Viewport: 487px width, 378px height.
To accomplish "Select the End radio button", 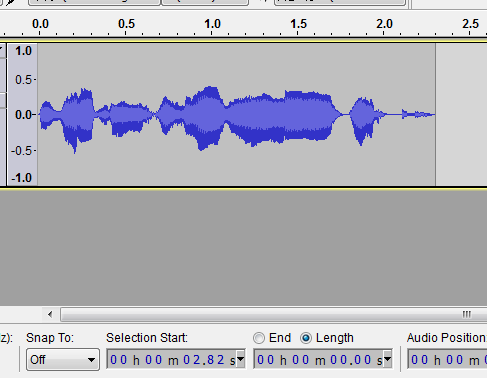I will tap(259, 338).
